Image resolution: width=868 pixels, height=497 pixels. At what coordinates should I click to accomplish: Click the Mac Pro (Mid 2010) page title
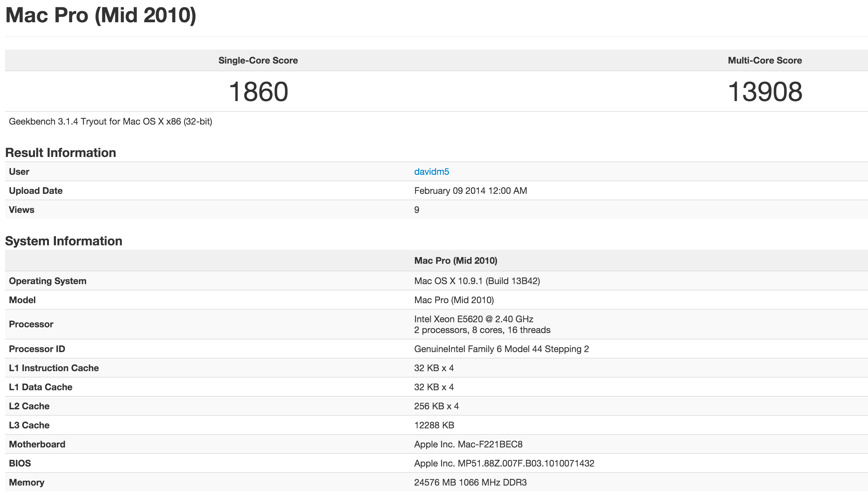click(x=101, y=15)
